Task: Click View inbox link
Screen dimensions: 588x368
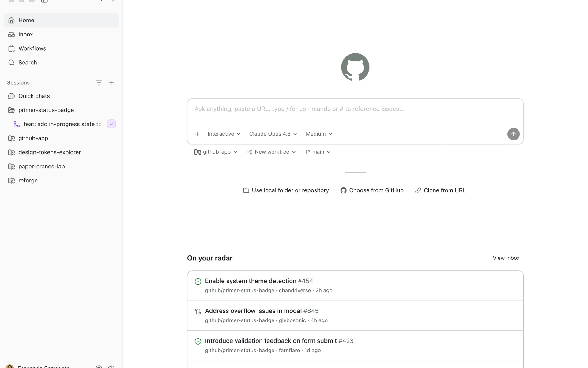Action: [x=506, y=258]
